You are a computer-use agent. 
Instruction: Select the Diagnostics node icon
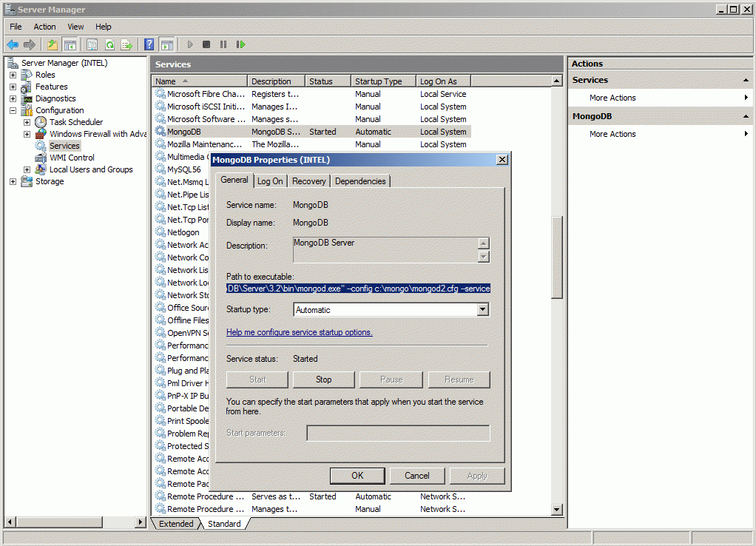click(27, 98)
